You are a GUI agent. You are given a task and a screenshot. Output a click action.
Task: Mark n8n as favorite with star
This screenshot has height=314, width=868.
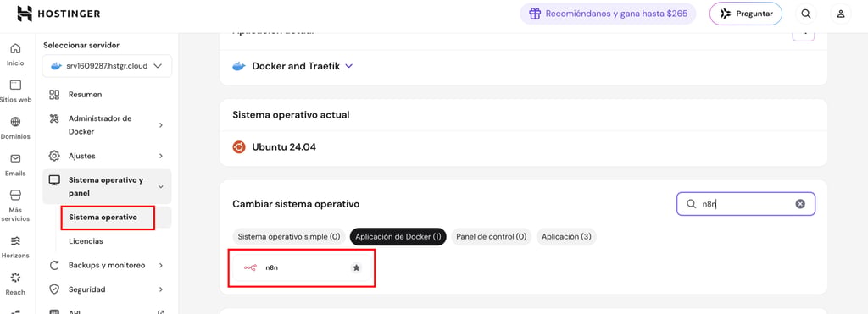click(x=357, y=267)
